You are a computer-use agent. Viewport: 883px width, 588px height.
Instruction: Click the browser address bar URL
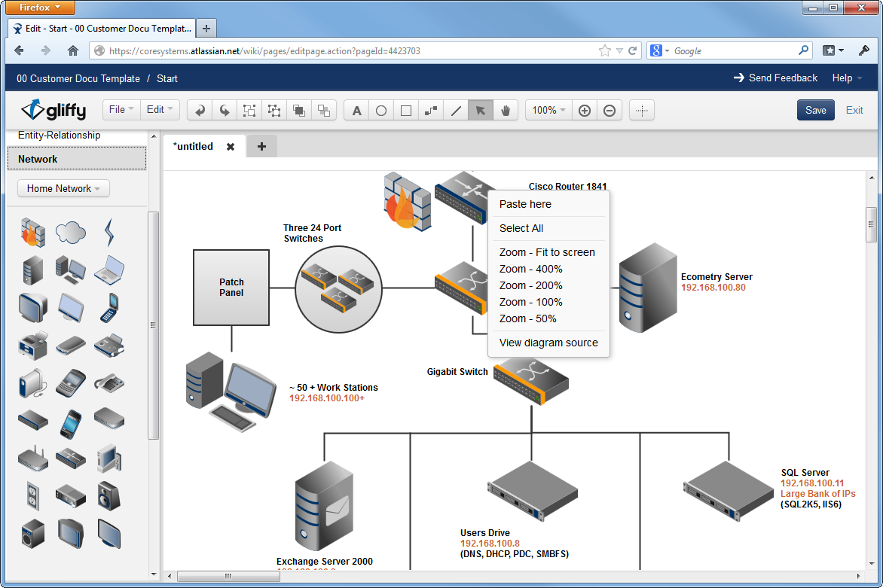(264, 50)
